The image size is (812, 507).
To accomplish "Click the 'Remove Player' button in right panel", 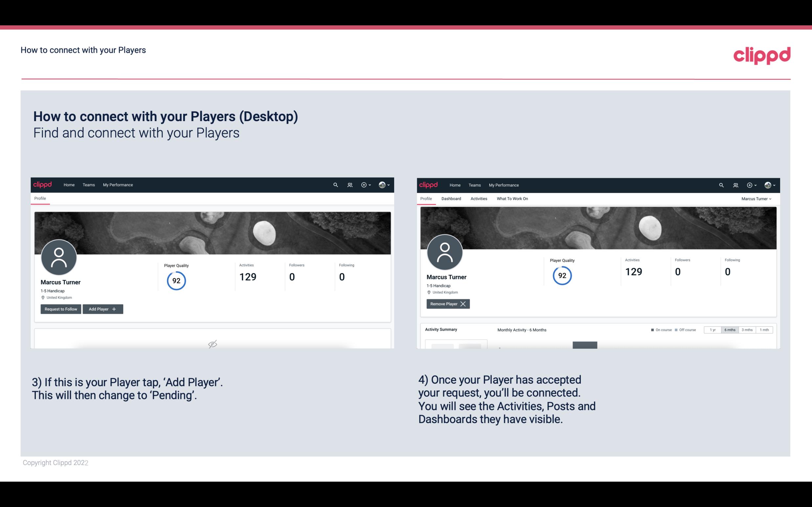I will [447, 304].
